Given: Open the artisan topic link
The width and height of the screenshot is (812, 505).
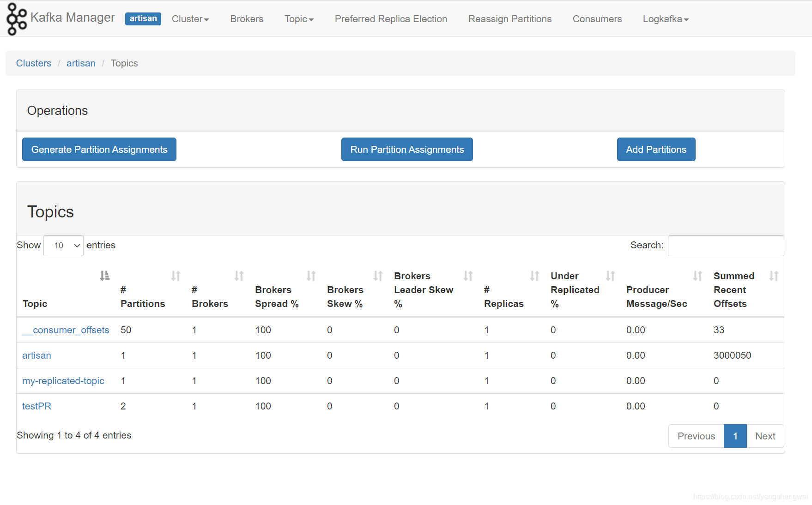Looking at the screenshot, I should [x=36, y=355].
